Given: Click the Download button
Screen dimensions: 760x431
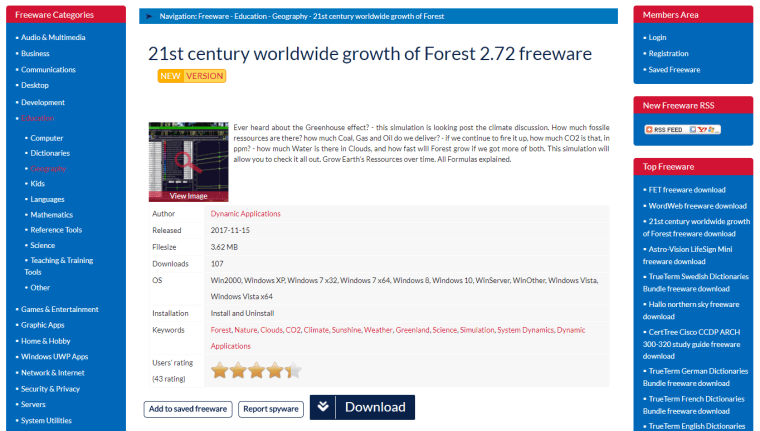Looking at the screenshot, I should point(362,407).
